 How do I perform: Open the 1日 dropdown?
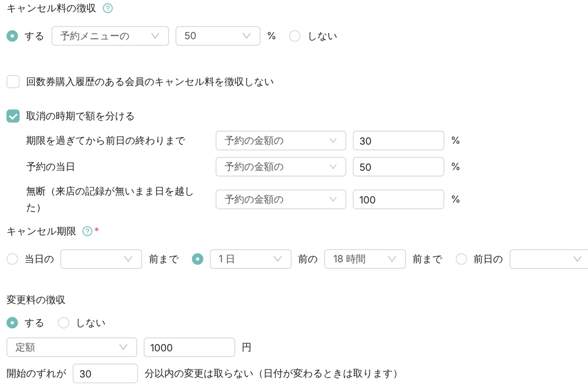click(250, 259)
